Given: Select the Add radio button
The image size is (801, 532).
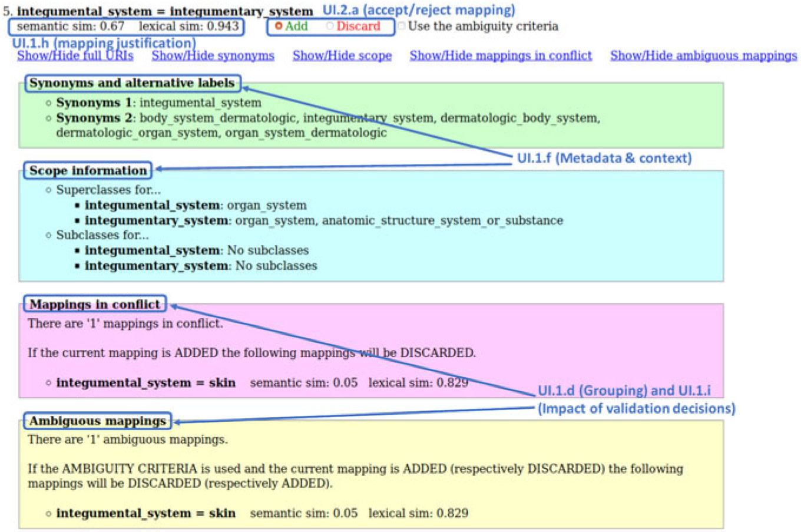Looking at the screenshot, I should click(279, 27).
